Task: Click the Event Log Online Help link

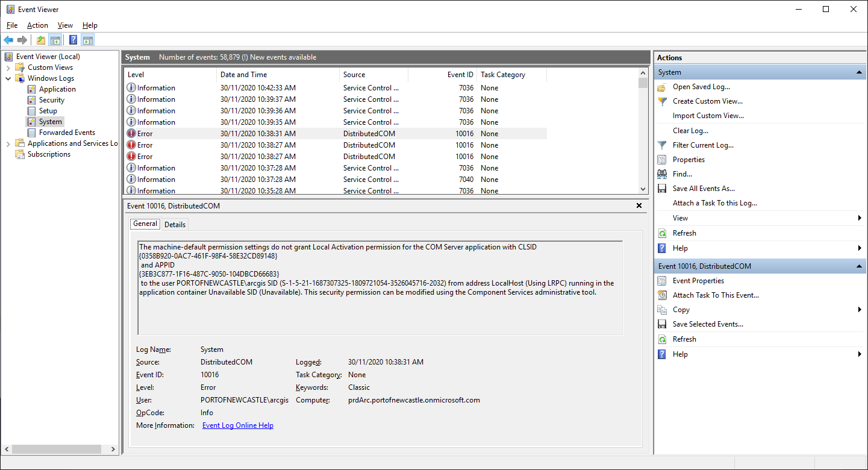Action: 237,425
